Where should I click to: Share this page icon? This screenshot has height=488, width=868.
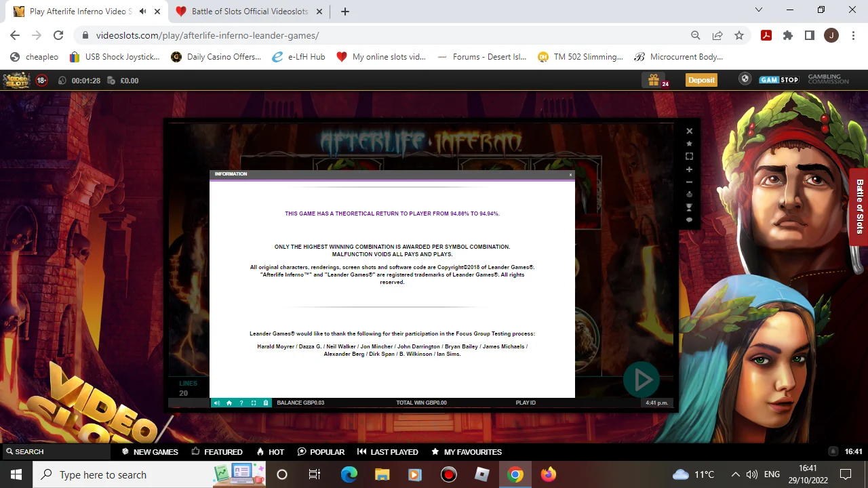717,35
